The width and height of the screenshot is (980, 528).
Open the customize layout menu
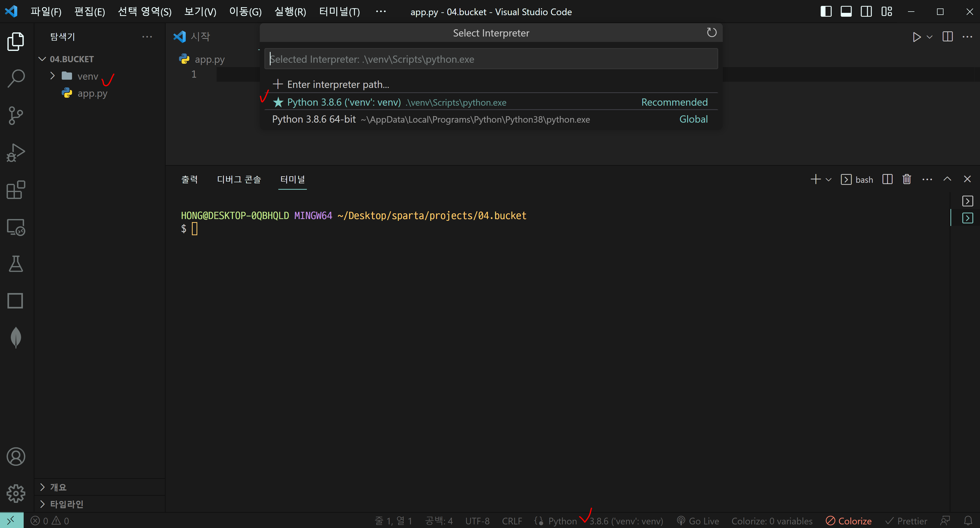[x=886, y=11]
